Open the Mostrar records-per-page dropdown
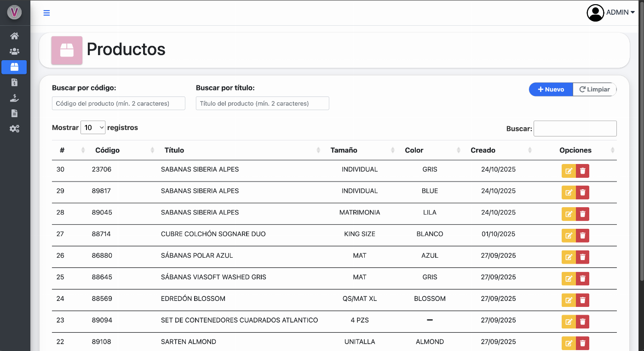This screenshot has width=644, height=351. [x=93, y=127]
